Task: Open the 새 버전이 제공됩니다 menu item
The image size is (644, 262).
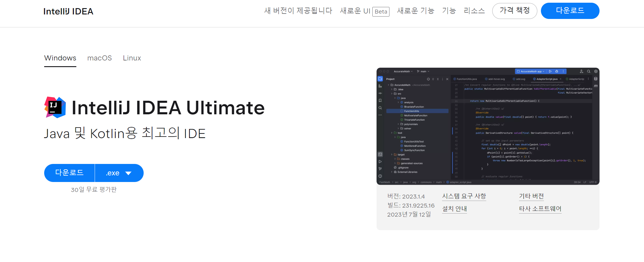Action: pos(298,11)
